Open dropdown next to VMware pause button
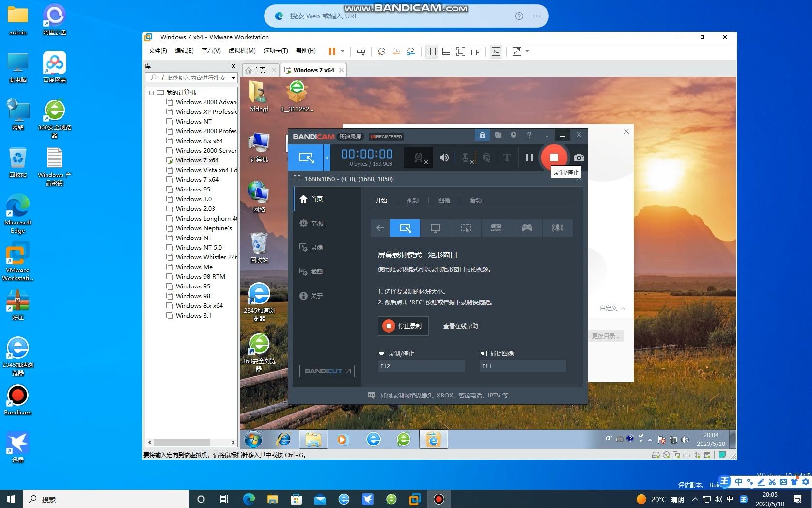This screenshot has height=508, width=812. [343, 51]
